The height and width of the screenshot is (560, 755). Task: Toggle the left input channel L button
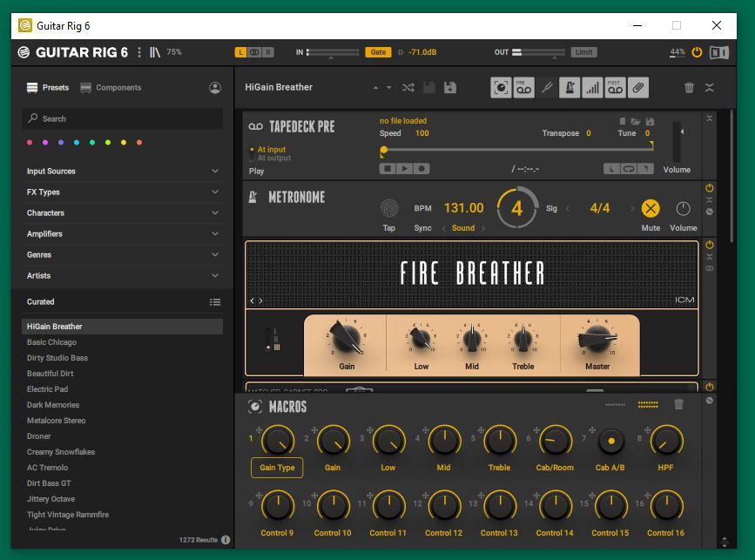(240, 52)
